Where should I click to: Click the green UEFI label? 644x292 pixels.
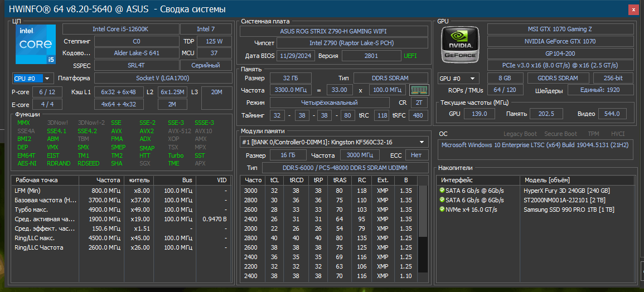(x=410, y=56)
